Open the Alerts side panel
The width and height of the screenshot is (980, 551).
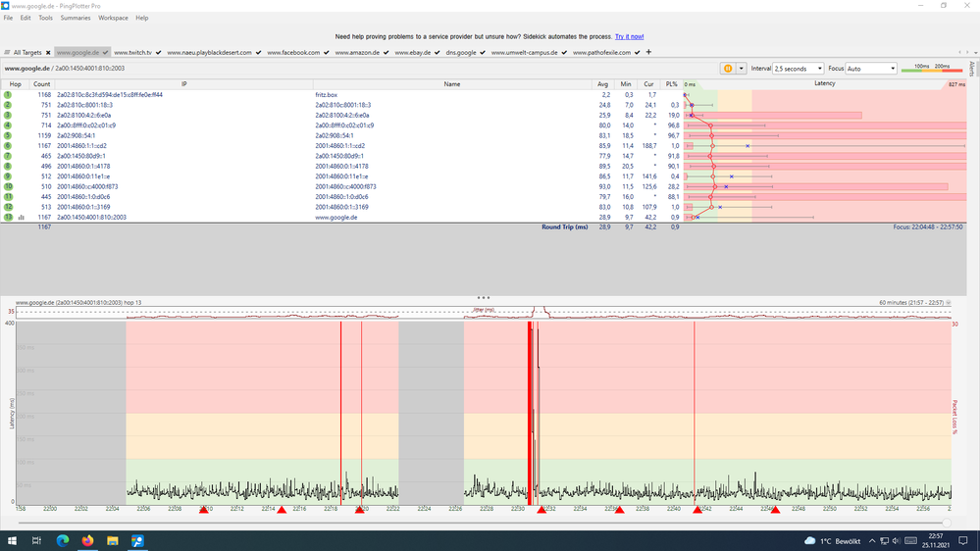pos(972,68)
